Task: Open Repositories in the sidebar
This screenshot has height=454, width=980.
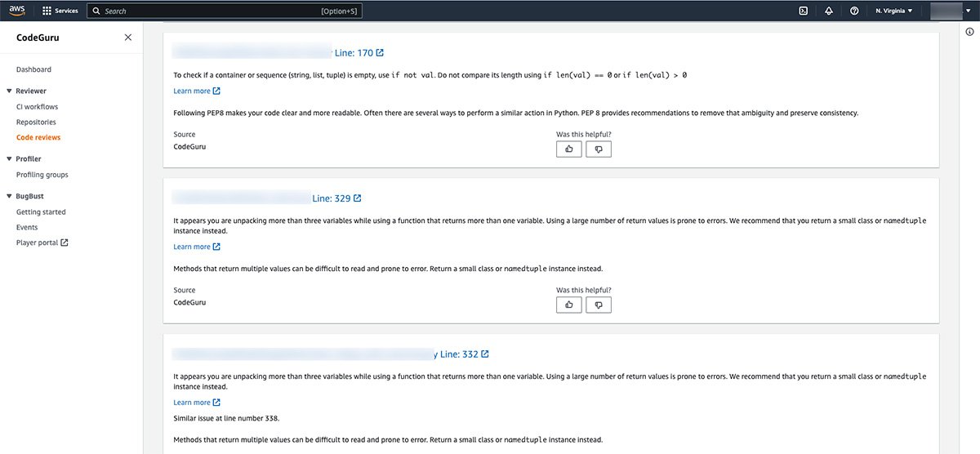Action: tap(36, 122)
